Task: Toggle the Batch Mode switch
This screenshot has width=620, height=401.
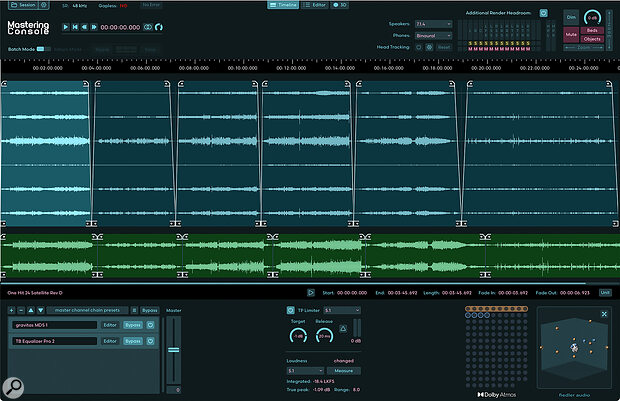Action: [x=44, y=49]
